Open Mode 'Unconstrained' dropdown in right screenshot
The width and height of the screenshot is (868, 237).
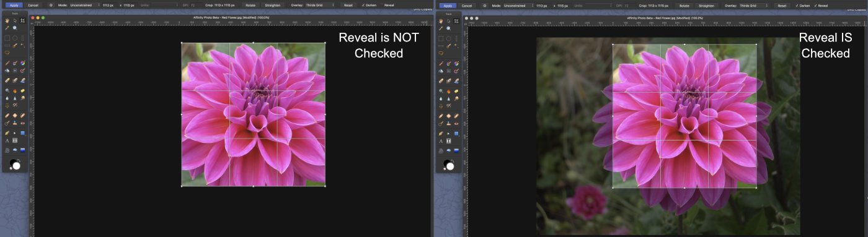518,5
